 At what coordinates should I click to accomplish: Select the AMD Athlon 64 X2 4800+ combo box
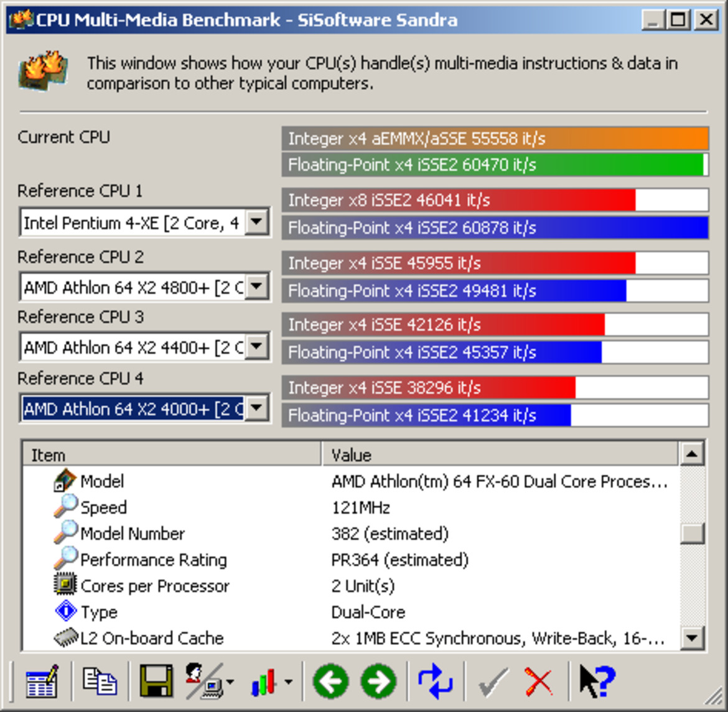(x=144, y=287)
